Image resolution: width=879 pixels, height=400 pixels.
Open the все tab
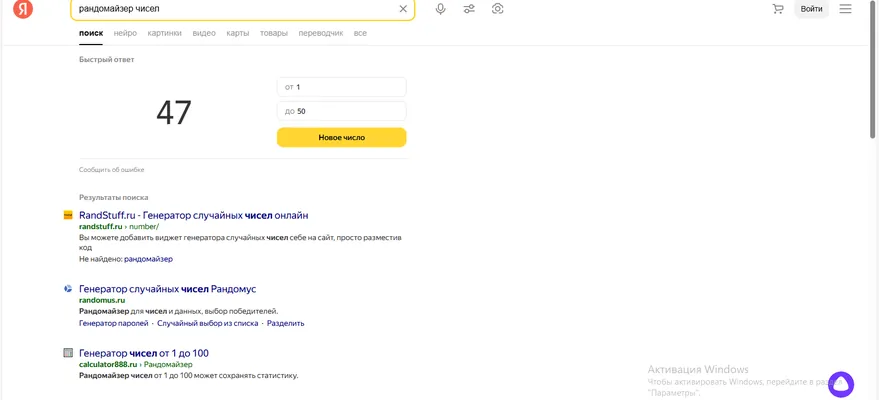[x=360, y=33]
